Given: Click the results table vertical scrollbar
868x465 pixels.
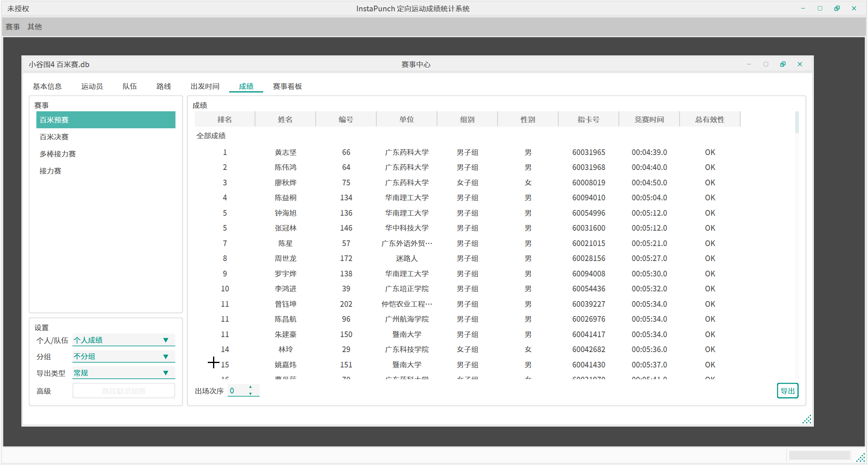Looking at the screenshot, I should coord(797,122).
